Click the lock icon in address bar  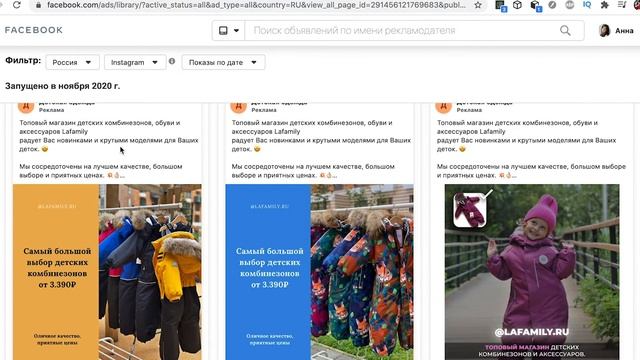tap(38, 5)
